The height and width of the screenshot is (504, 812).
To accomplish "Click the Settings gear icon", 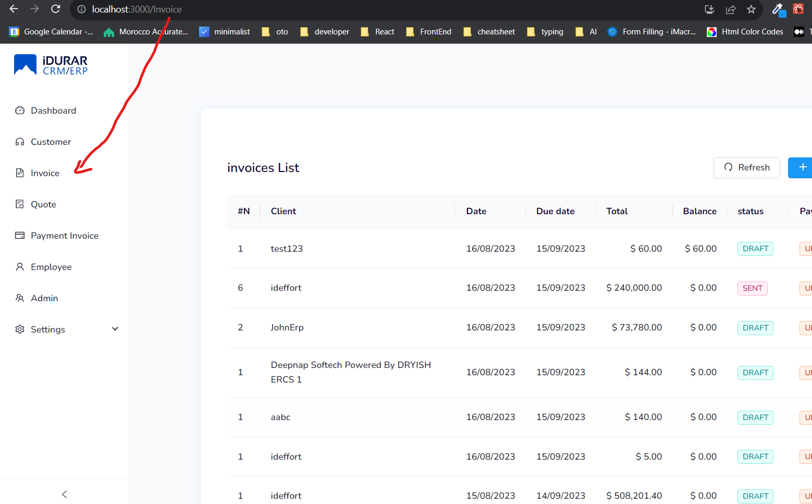I will pyautogui.click(x=19, y=329).
